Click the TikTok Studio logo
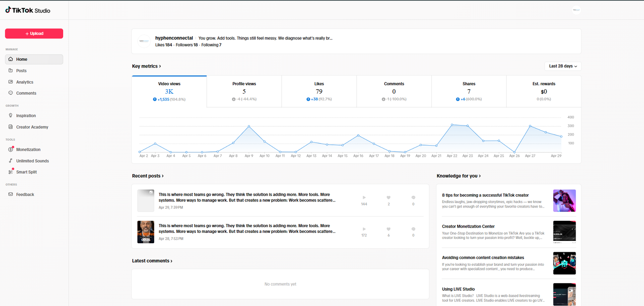The height and width of the screenshot is (306, 644). pos(28,10)
